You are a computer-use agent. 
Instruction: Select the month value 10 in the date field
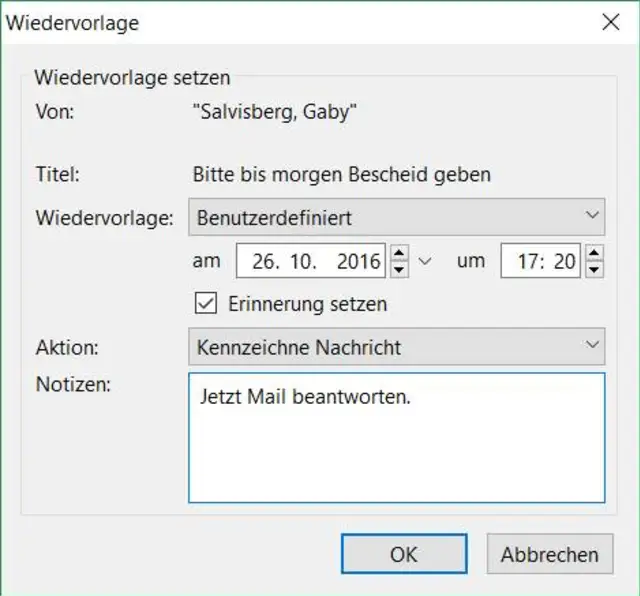(x=304, y=262)
